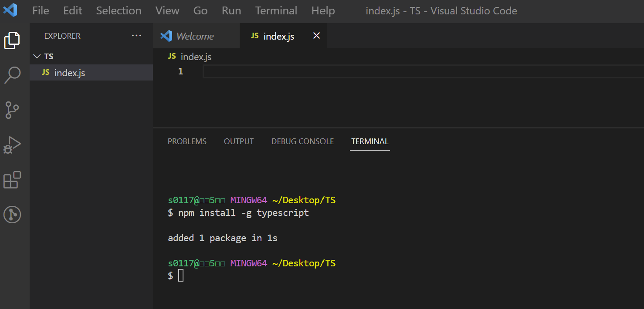Open the Selection menu
This screenshot has height=309, width=644.
[119, 10]
